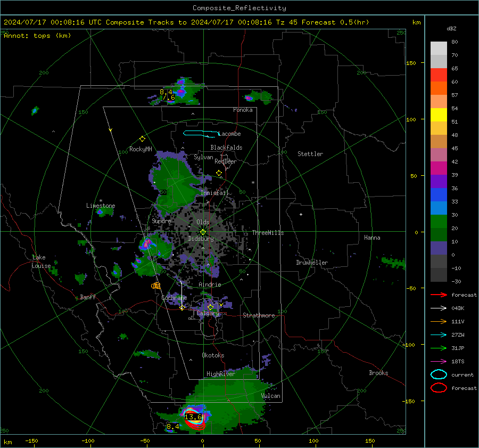Click the Lacombe town label
The width and height of the screenshot is (479, 448).
(x=230, y=134)
